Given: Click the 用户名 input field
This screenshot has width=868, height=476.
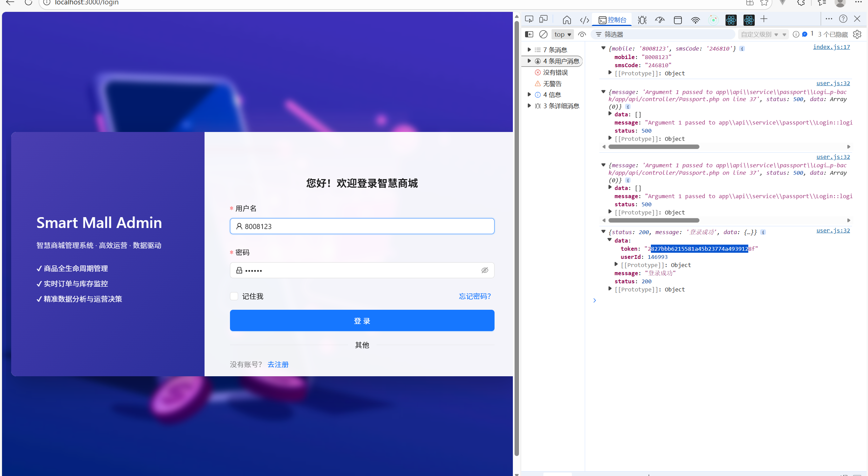Looking at the screenshot, I should (x=362, y=226).
